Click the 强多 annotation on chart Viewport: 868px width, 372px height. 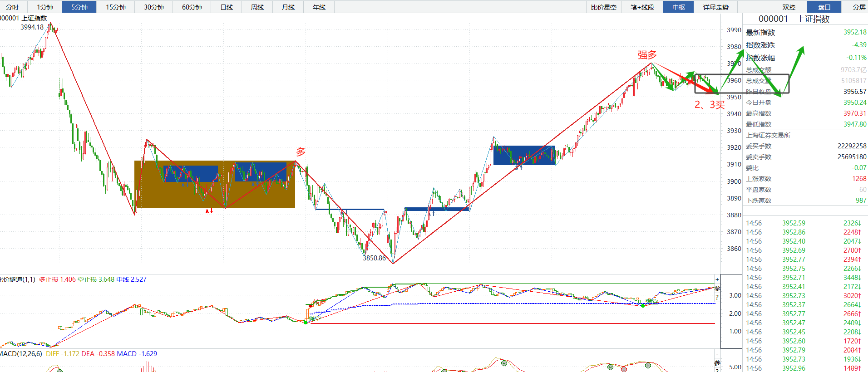tap(647, 55)
